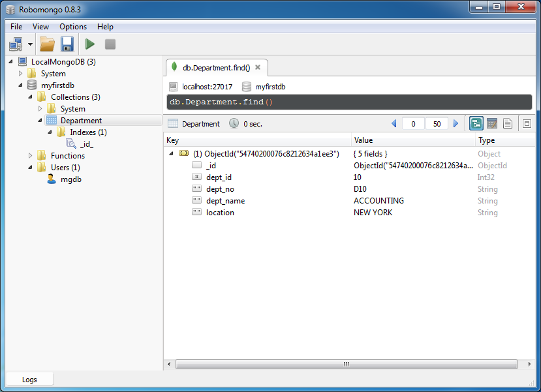The height and width of the screenshot is (392, 541).
Task: Click the skip field showing 0
Action: (x=413, y=124)
